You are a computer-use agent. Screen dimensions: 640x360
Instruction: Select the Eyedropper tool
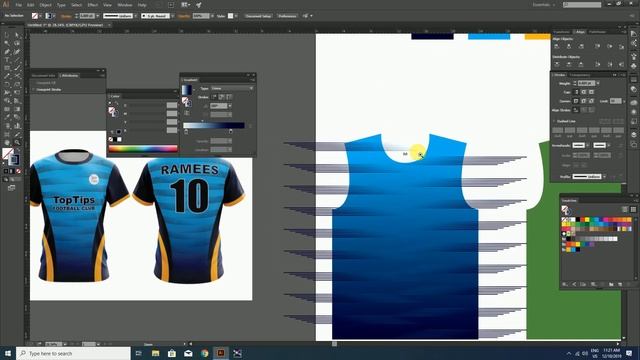[7, 118]
